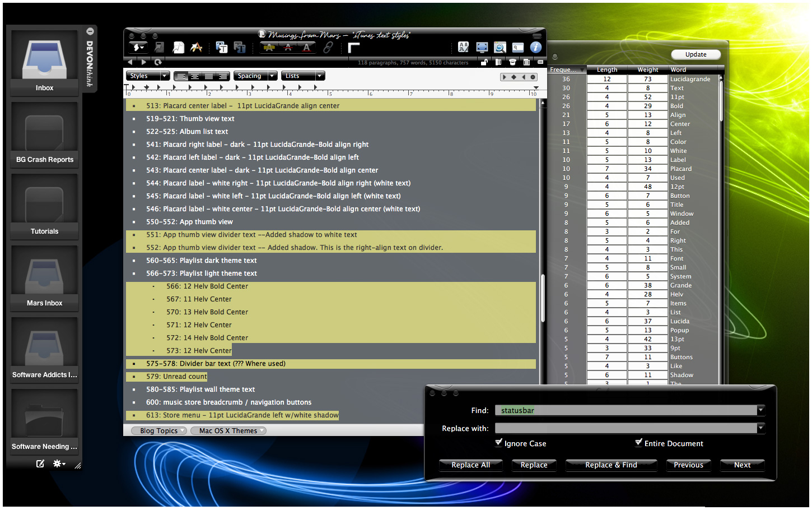Go back with the left arrow

click(130, 62)
